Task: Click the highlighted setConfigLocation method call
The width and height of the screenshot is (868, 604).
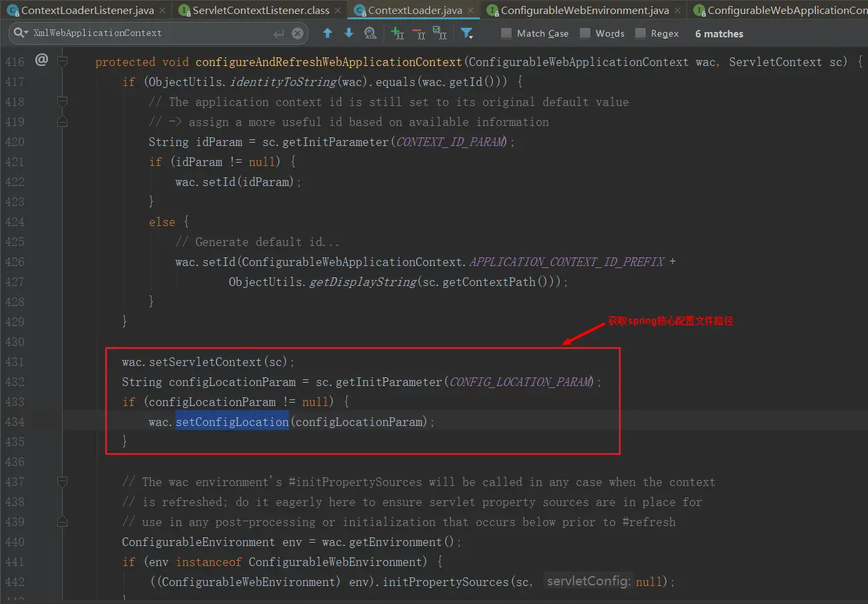Action: coord(232,421)
